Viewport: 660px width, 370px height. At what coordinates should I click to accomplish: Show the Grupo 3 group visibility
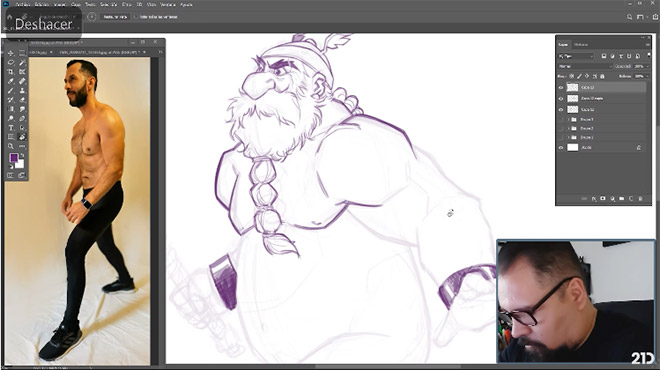(561, 120)
